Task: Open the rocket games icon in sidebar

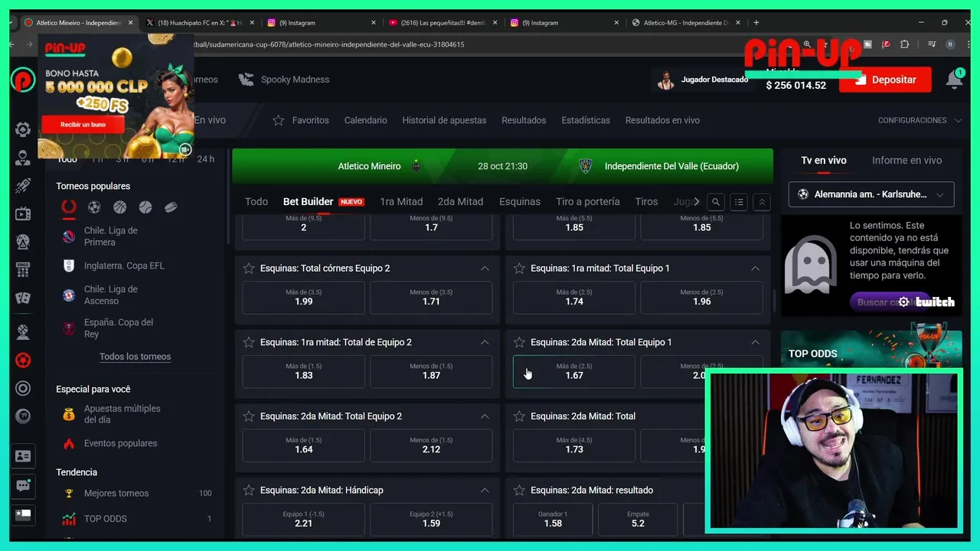Action: (x=23, y=186)
